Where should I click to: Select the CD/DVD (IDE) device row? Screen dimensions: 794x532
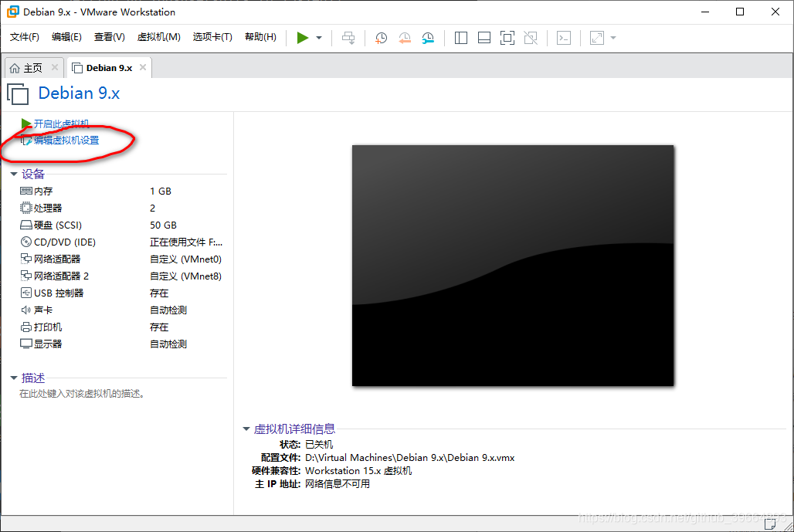[121, 242]
